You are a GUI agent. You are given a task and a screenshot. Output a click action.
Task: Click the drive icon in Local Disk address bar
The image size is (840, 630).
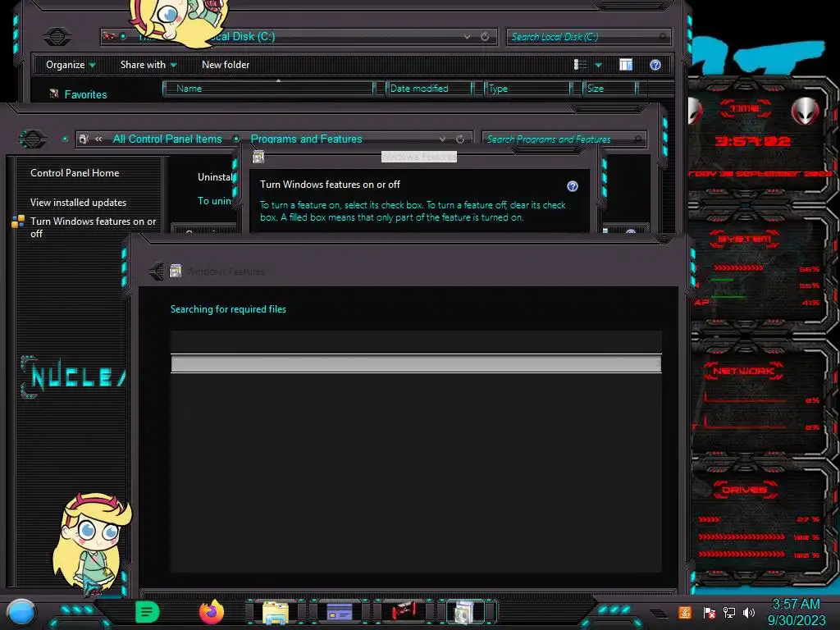(109, 36)
